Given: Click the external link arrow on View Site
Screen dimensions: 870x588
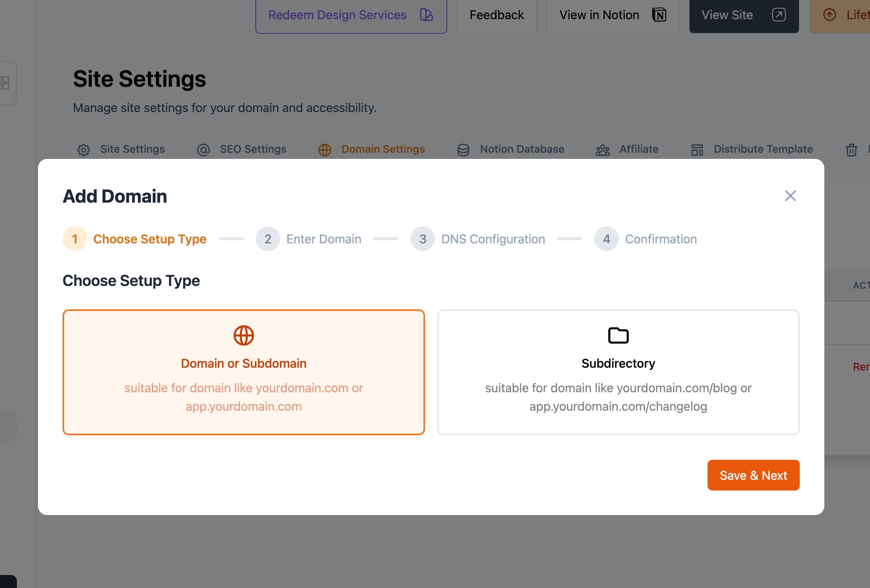Looking at the screenshot, I should [779, 15].
